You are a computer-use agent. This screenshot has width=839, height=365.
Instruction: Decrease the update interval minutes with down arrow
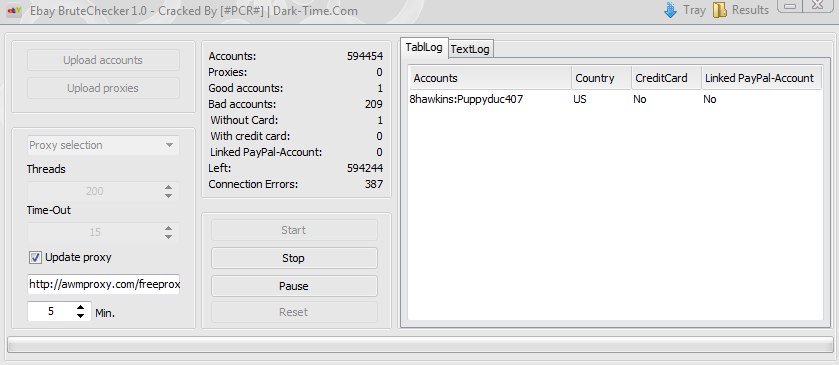click(80, 316)
